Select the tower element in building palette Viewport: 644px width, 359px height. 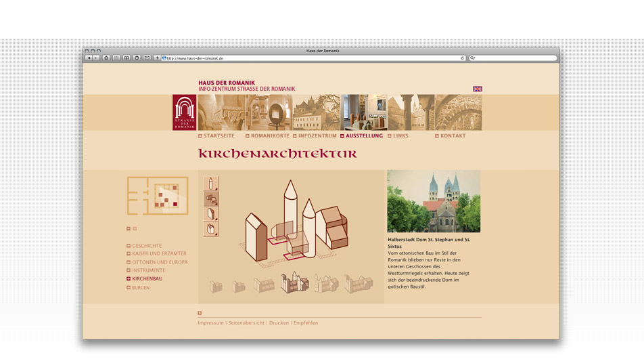tap(211, 184)
